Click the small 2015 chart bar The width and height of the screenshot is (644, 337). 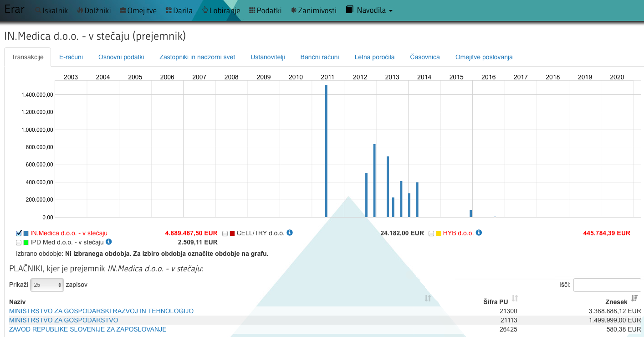point(470,213)
